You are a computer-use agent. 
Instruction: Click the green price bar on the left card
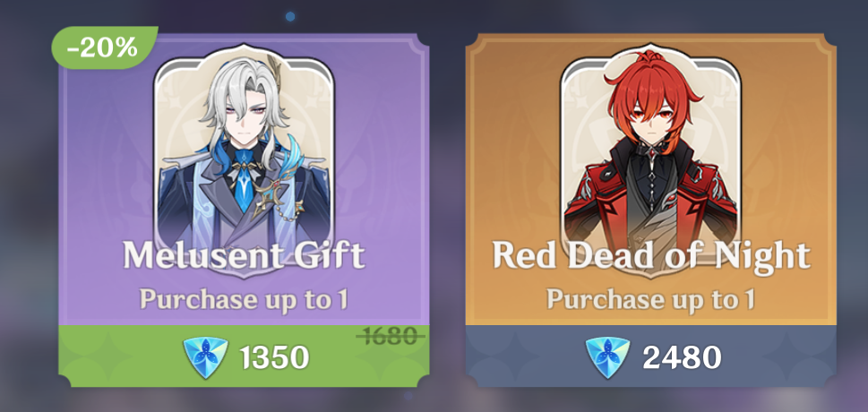click(245, 356)
